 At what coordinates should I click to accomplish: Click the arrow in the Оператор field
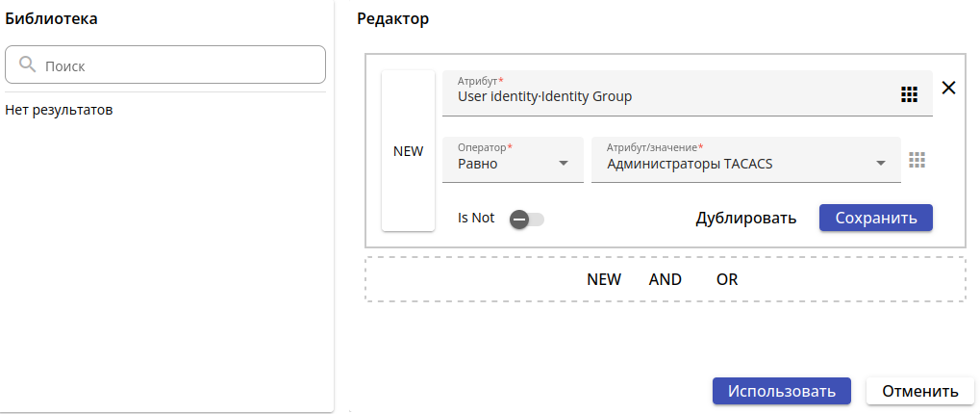pyautogui.click(x=564, y=163)
